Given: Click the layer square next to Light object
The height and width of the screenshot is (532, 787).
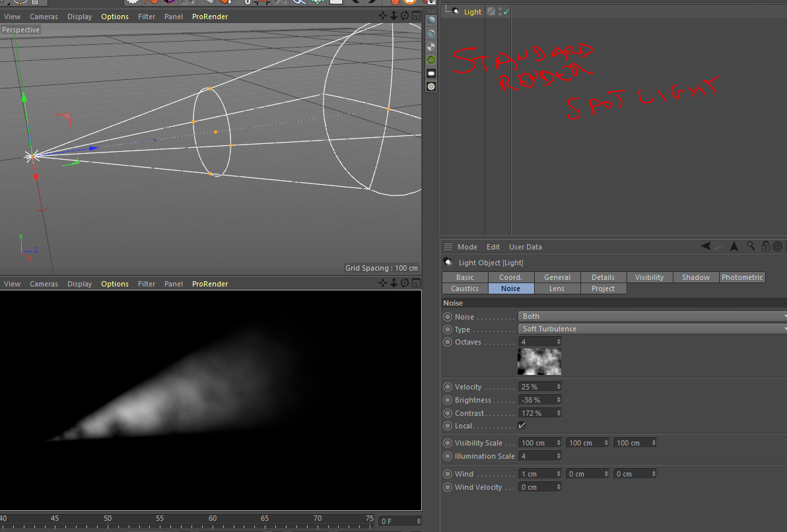Looking at the screenshot, I should point(491,11).
